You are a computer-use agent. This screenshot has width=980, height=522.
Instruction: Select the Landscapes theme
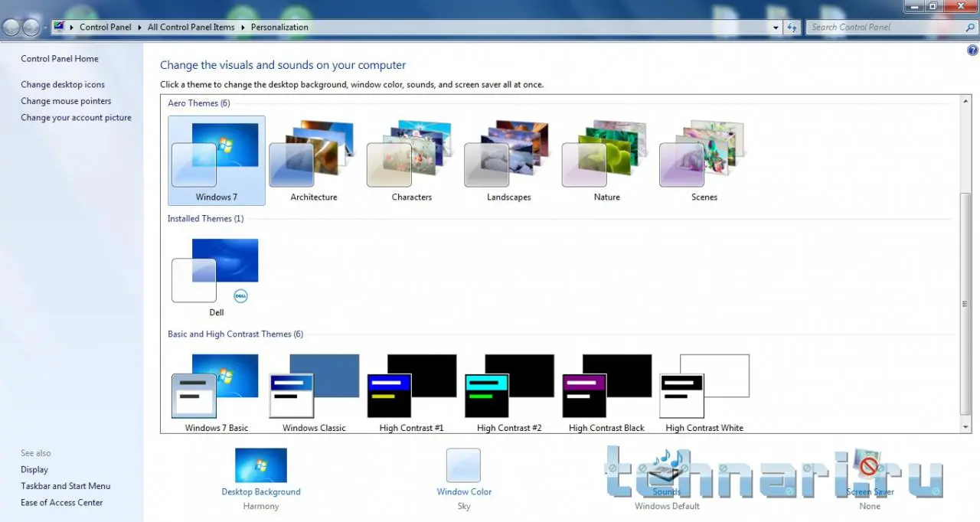coord(508,161)
